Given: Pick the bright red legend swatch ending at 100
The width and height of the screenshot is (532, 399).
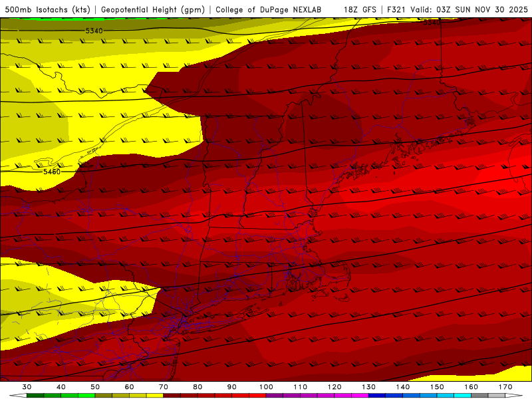Looking at the screenshot, I should click(257, 396).
